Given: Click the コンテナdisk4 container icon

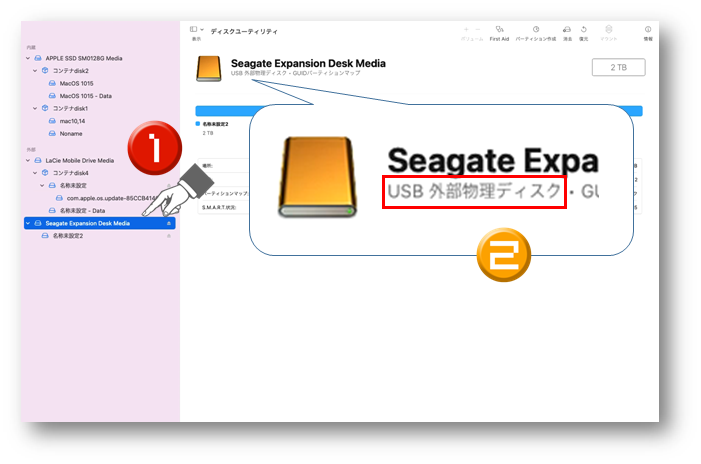Looking at the screenshot, I should click(45, 173).
